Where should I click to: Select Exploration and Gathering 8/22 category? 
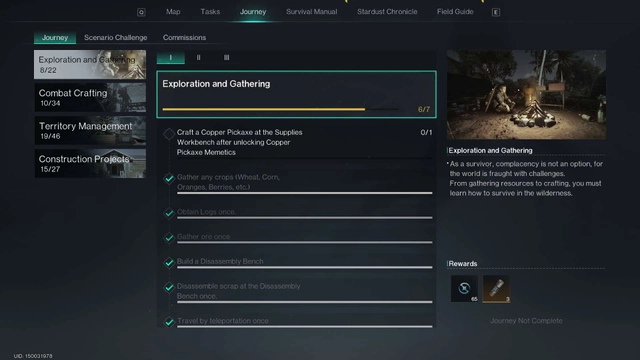point(90,64)
